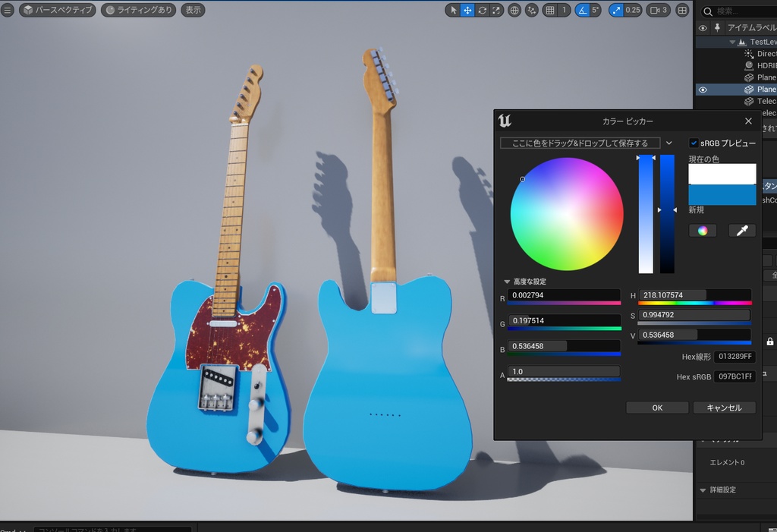Confirm the color with the OK button
The image size is (777, 532).
[x=656, y=408]
